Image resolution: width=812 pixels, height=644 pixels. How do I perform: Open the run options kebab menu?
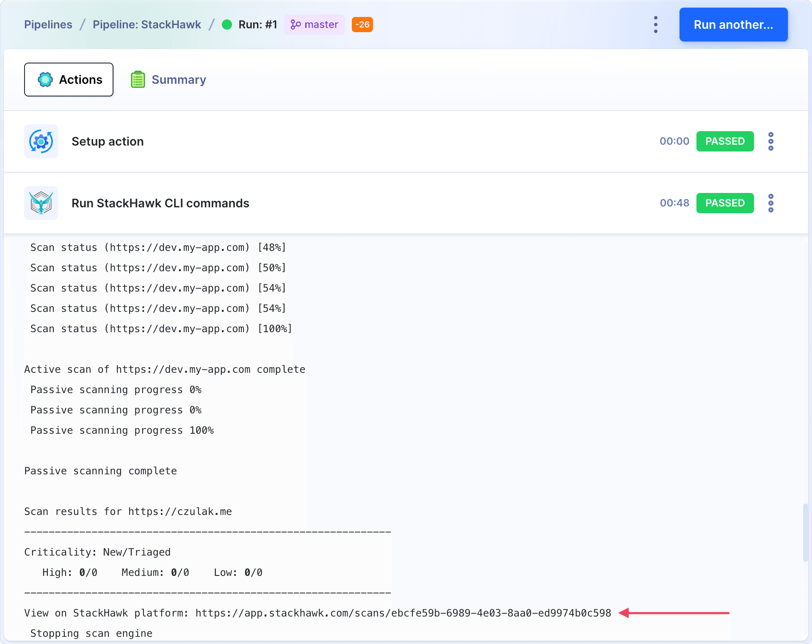[x=656, y=25]
